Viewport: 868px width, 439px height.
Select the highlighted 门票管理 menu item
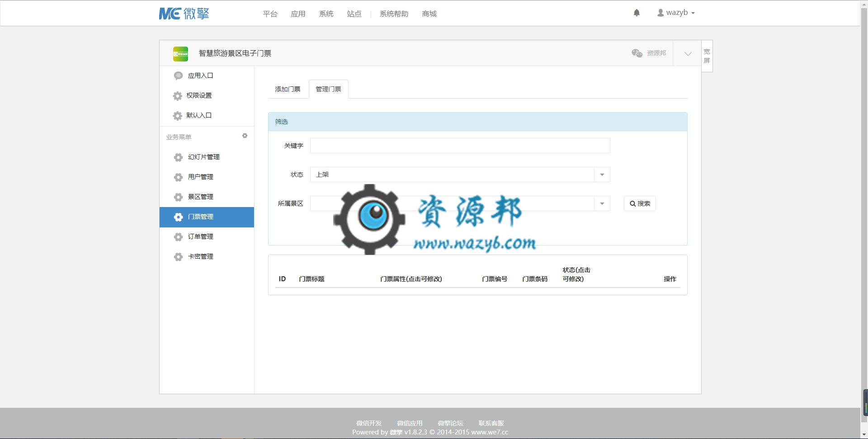click(x=207, y=217)
